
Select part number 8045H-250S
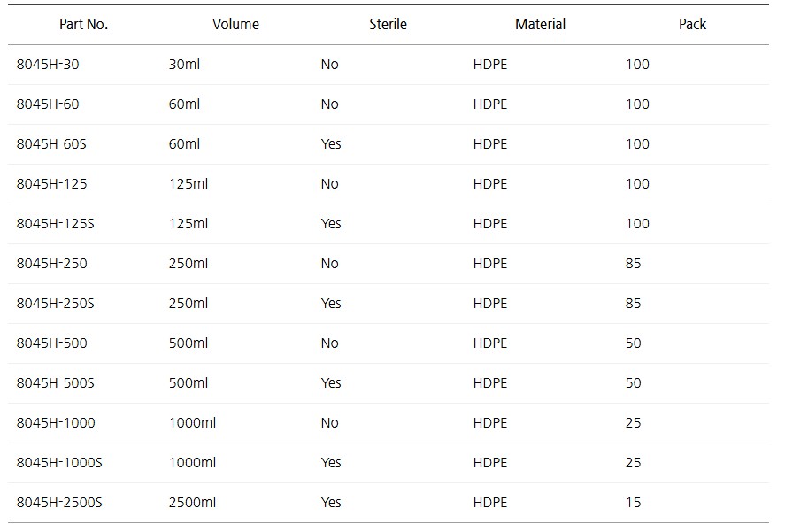[x=55, y=304]
